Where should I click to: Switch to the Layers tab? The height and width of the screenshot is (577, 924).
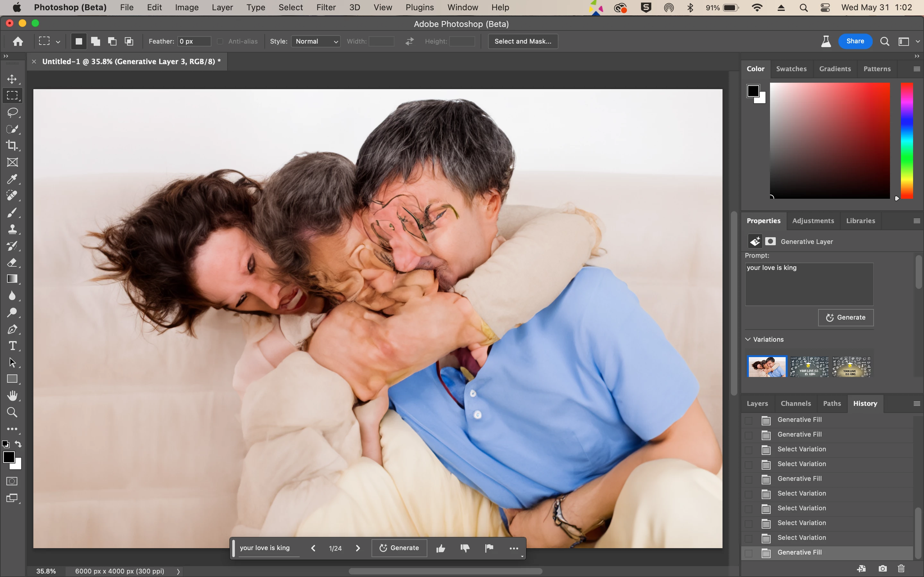click(x=757, y=403)
